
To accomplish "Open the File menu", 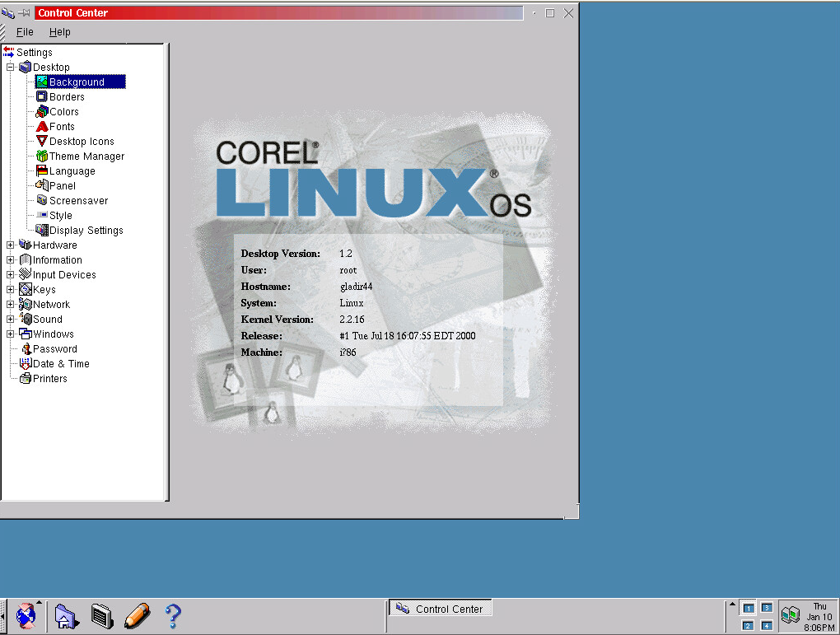I will [x=25, y=32].
